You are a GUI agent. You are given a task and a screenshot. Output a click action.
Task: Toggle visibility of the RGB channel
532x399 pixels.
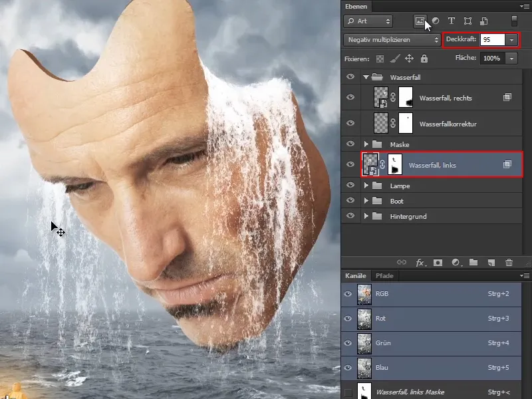tap(348, 294)
